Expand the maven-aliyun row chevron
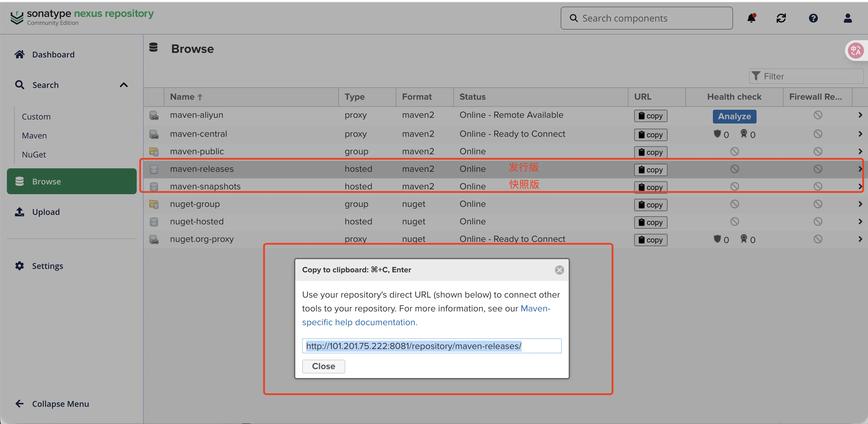Image resolution: width=868 pixels, height=424 pixels. click(x=860, y=115)
